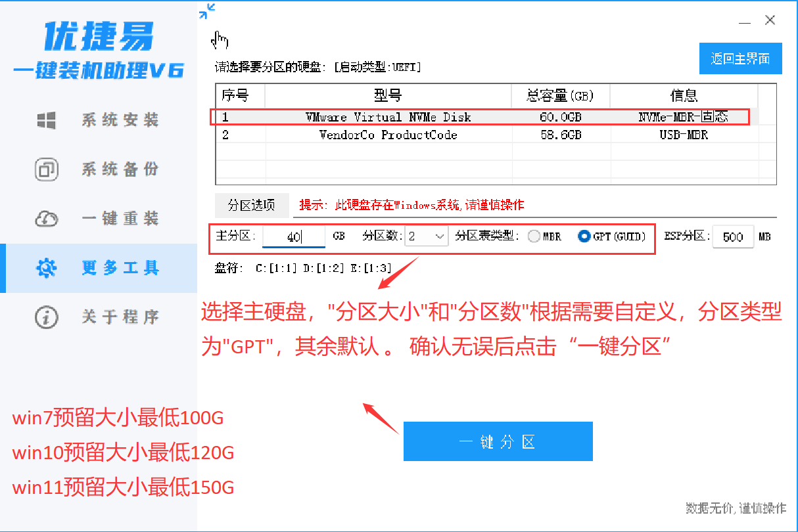Click the gear icon beside 更多工具
This screenshot has height=532, width=798.
point(47,268)
